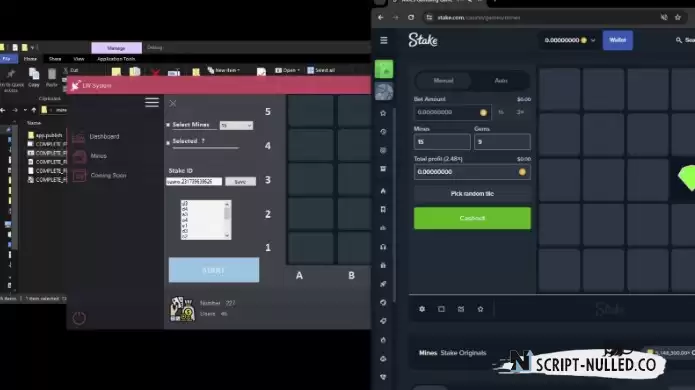Click the scrollbar in the tile list box

click(x=227, y=220)
